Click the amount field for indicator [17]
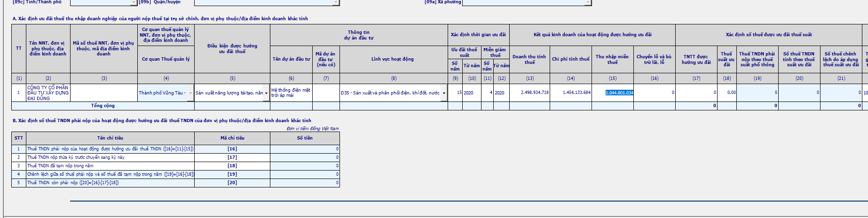The image size is (868, 218). click(305, 157)
